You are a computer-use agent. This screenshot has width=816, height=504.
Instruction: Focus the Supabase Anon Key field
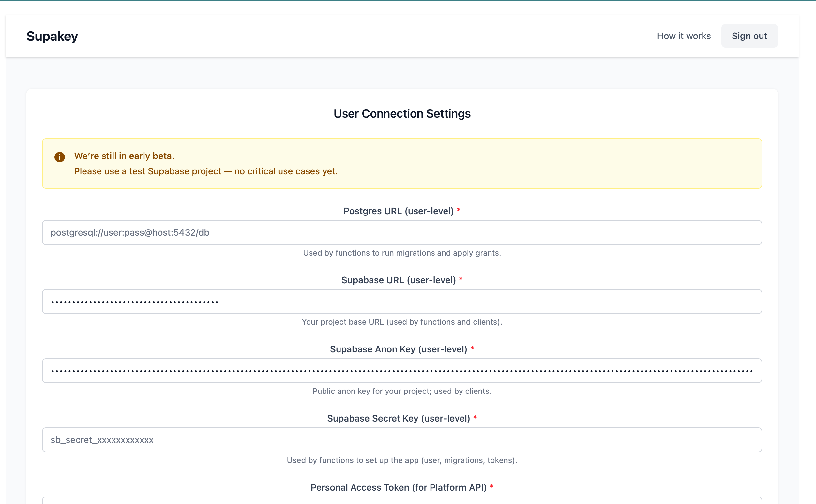[402, 371]
